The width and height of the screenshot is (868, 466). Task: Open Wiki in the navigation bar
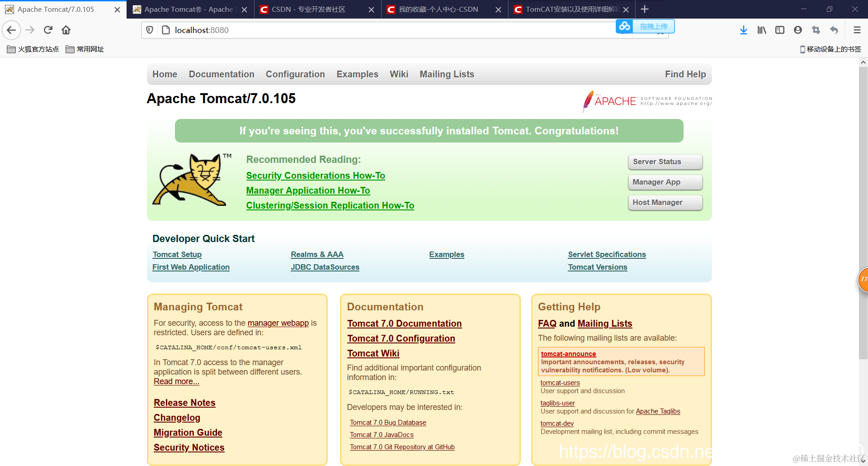pos(399,74)
